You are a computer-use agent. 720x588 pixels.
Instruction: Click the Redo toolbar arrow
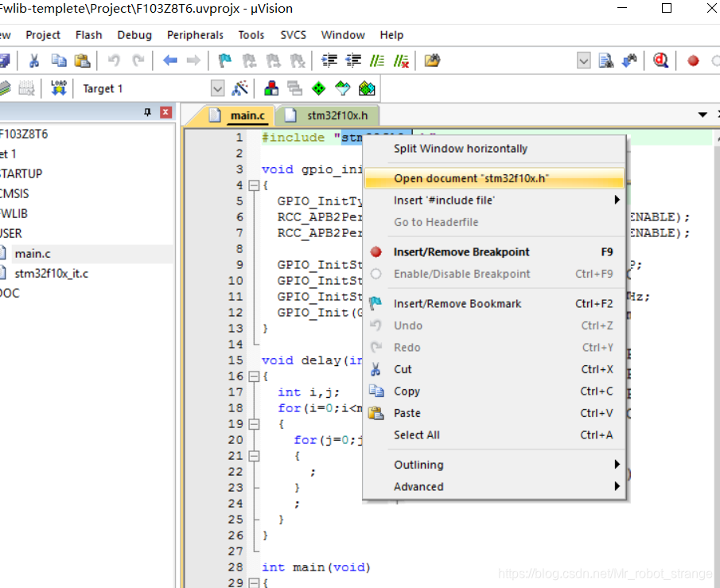coord(138,60)
